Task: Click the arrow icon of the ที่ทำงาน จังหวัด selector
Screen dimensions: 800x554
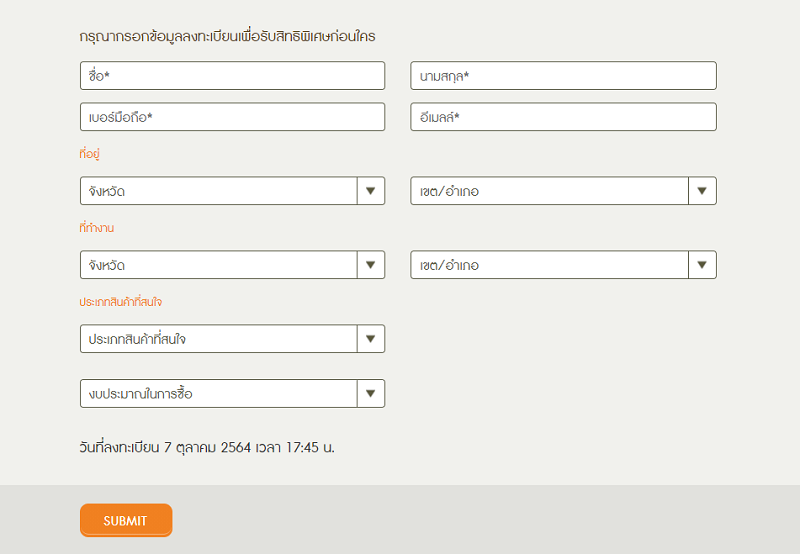Action: (x=371, y=265)
